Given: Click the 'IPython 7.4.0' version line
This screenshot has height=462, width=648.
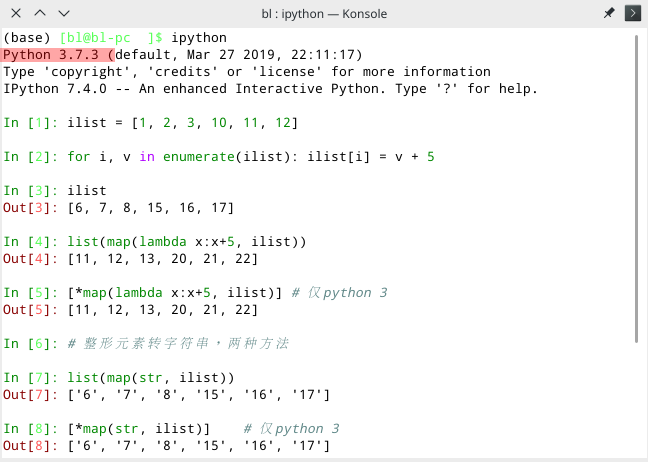Looking at the screenshot, I should pos(270,89).
